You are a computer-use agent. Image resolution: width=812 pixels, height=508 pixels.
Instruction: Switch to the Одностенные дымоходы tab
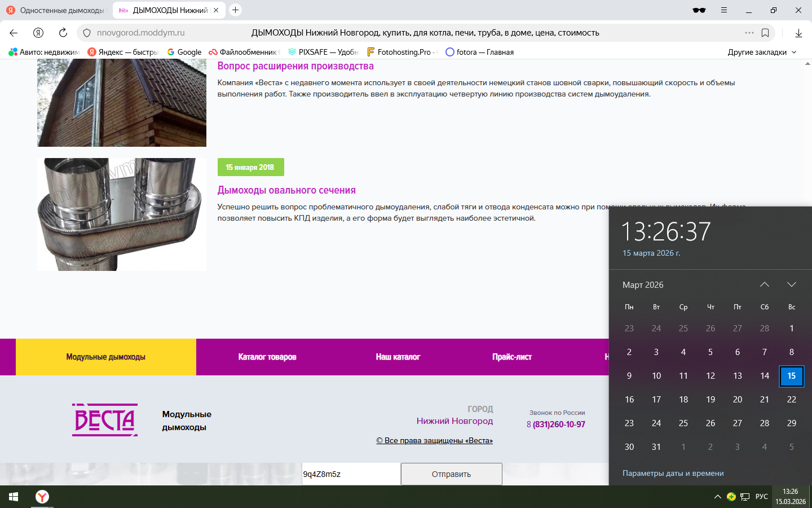[56, 10]
